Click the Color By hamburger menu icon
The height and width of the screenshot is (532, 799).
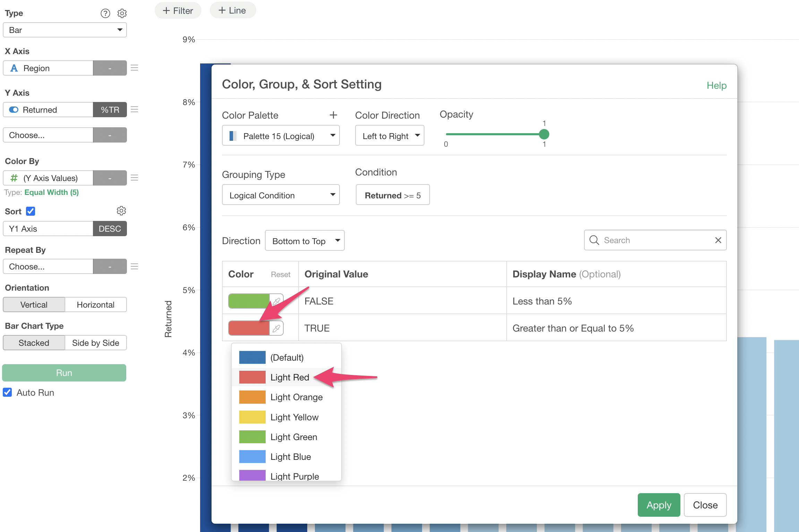pos(135,178)
